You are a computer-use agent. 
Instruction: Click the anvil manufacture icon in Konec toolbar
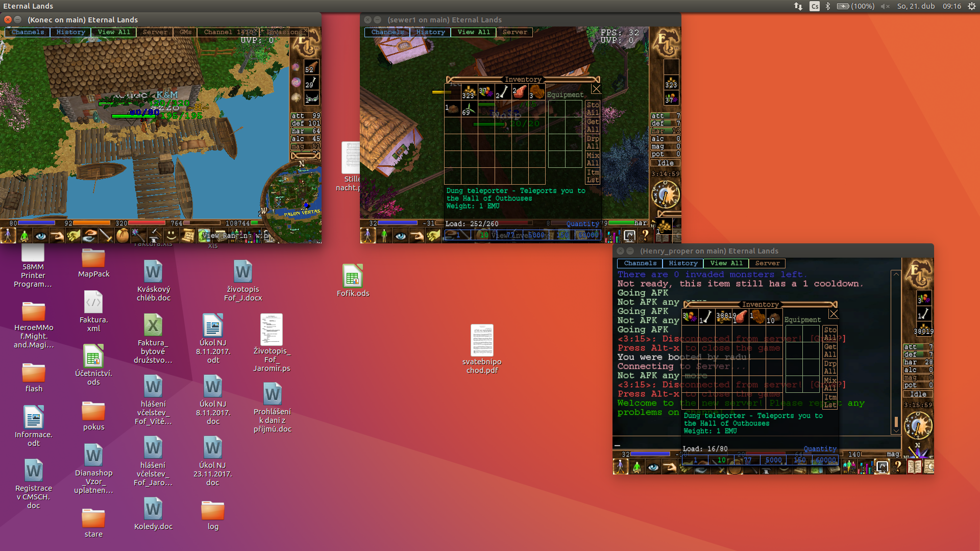click(x=154, y=236)
